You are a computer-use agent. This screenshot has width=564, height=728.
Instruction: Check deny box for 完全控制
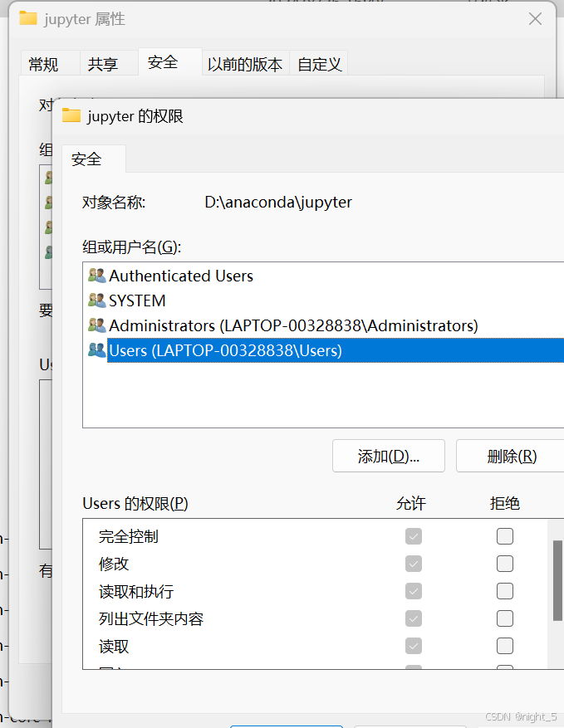pos(505,536)
